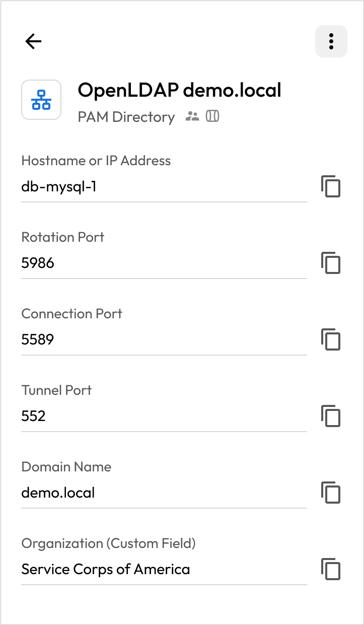364x625 pixels.
Task: Copy the Domain Name value
Action: point(331,493)
